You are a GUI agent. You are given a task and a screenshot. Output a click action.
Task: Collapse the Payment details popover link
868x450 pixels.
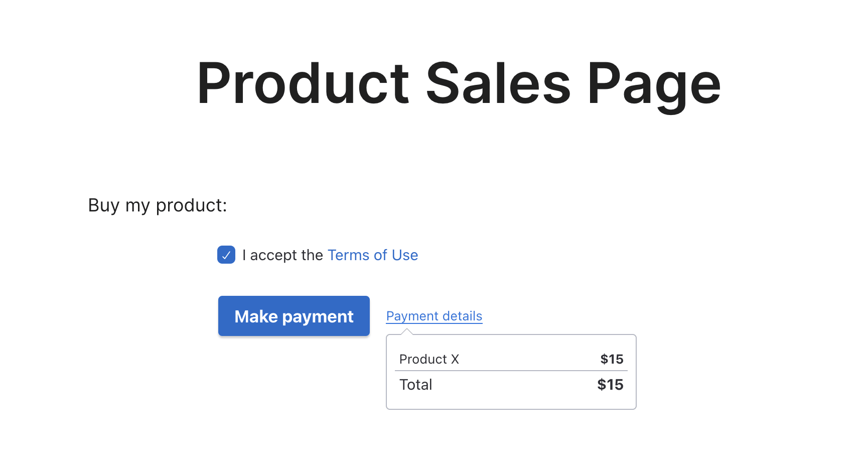[x=434, y=316]
